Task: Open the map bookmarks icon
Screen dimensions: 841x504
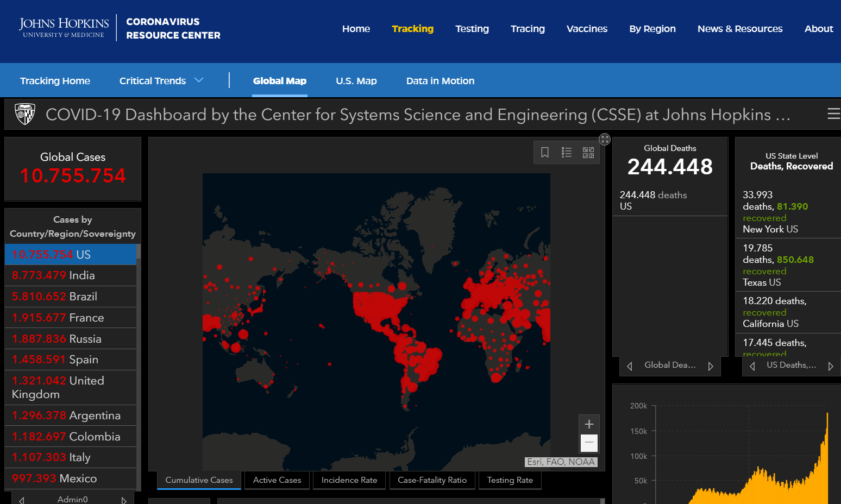Action: point(545,153)
